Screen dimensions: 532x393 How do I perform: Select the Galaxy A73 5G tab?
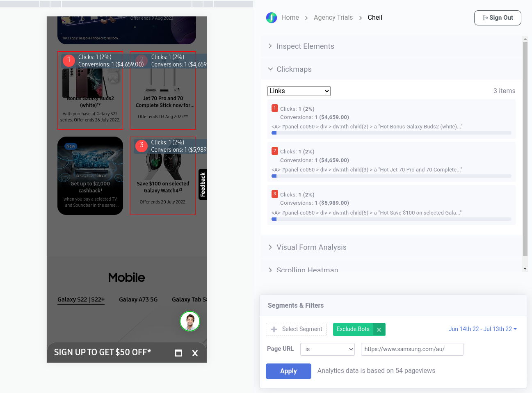tap(138, 299)
